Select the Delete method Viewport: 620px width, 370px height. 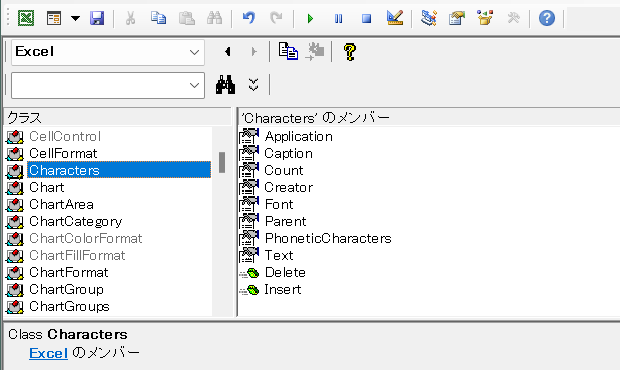(x=285, y=272)
